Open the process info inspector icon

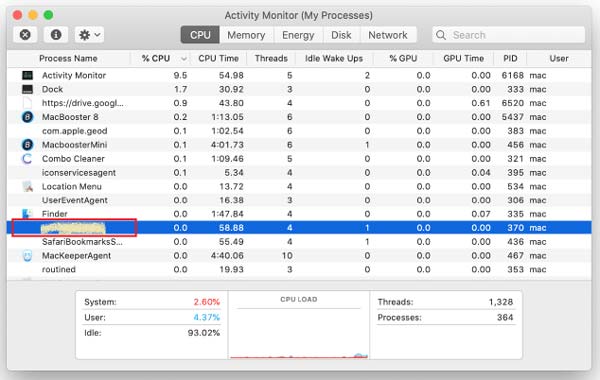pyautogui.click(x=56, y=35)
